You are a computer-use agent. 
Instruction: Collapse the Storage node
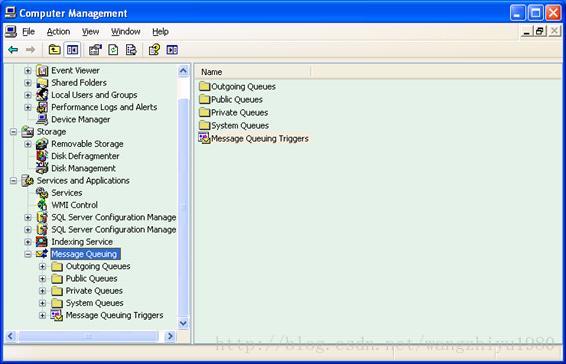13,131
